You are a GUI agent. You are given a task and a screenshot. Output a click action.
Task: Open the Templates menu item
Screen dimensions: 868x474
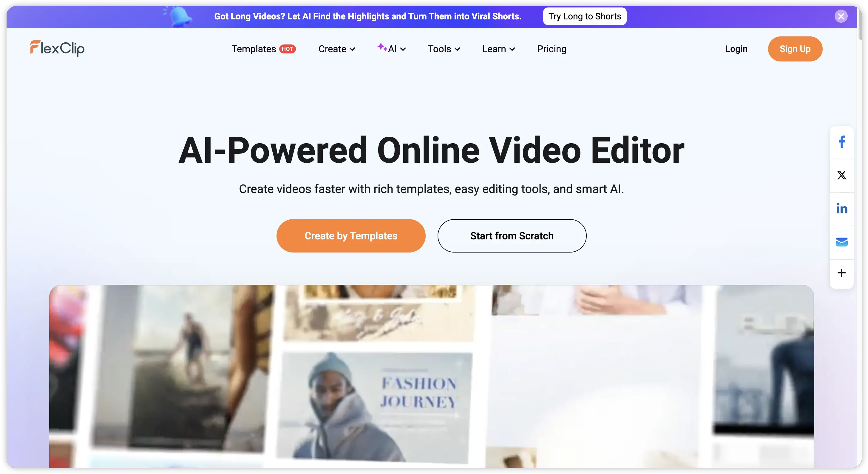tap(254, 49)
